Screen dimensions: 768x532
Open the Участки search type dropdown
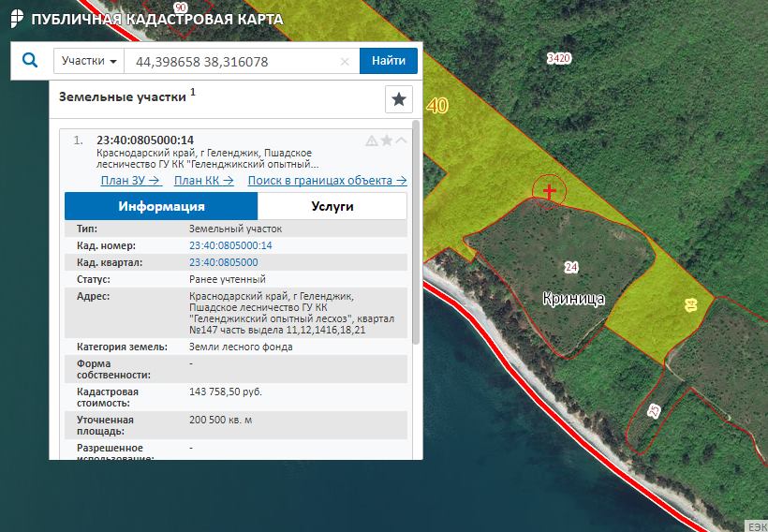[90, 61]
